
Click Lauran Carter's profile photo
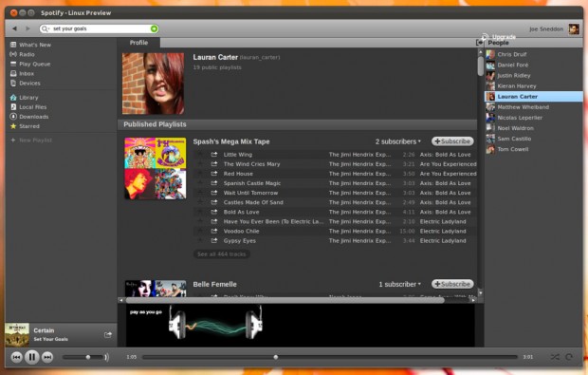[x=153, y=84]
